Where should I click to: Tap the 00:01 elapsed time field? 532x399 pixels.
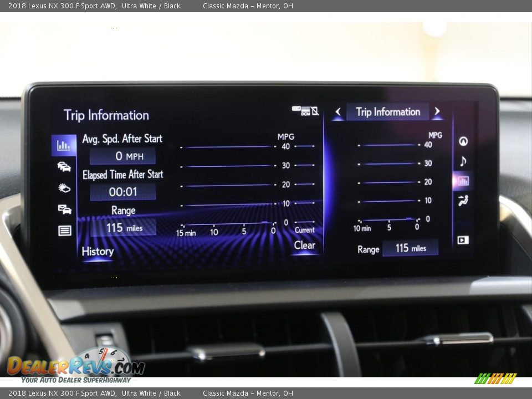pos(123,192)
